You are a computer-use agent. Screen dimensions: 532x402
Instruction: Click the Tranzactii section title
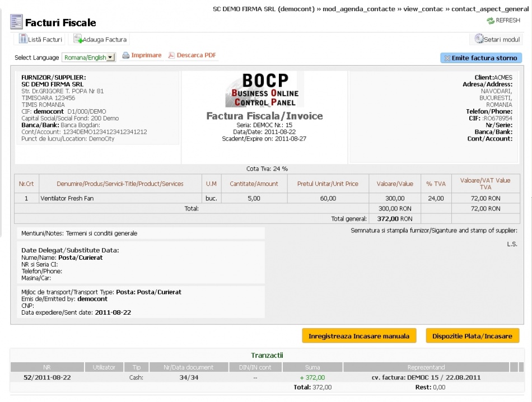coord(267,355)
